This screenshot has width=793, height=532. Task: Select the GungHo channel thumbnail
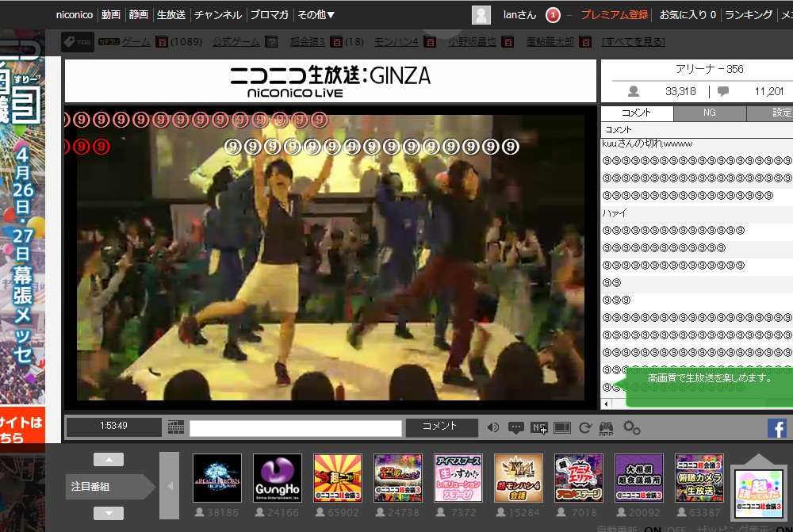(x=277, y=478)
